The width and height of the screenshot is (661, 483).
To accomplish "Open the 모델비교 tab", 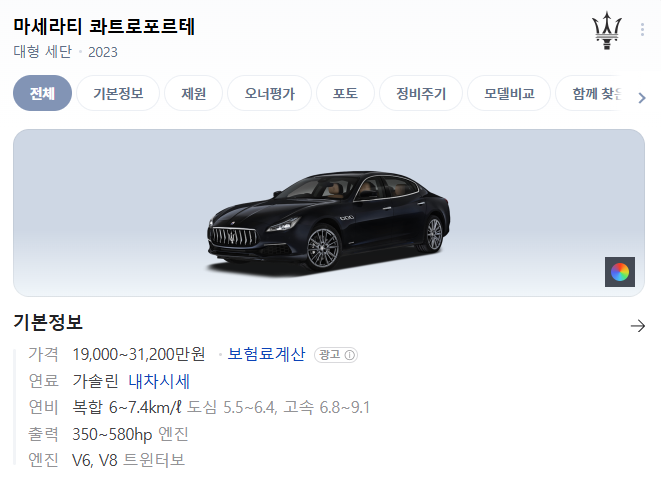I will (509, 93).
